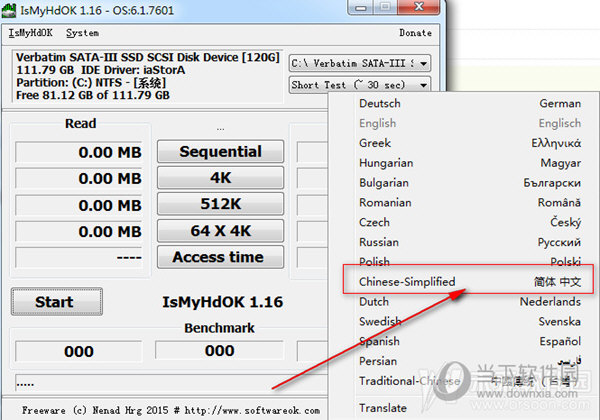The height and width of the screenshot is (420, 600).
Task: Pick Polish in the language list
Action: (x=470, y=262)
